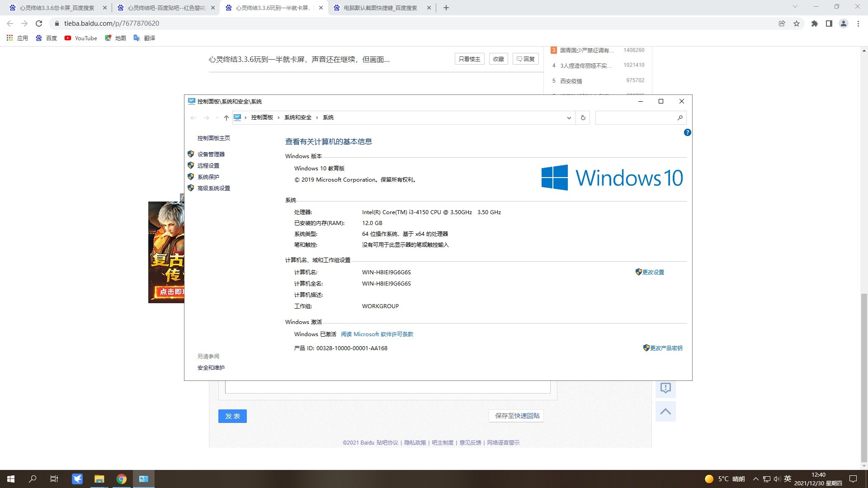Open Apps bookmark shortcut
Image resolution: width=868 pixels, height=488 pixels.
[17, 38]
